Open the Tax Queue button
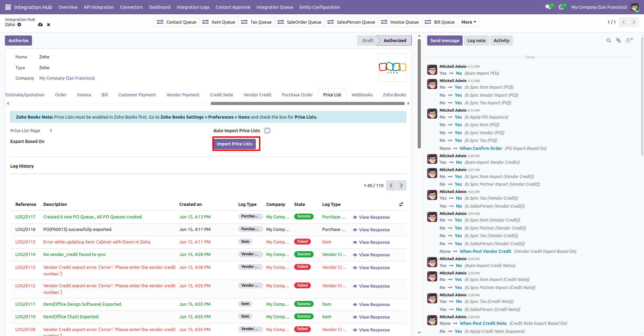The width and height of the screenshot is (644, 336). coord(256,22)
